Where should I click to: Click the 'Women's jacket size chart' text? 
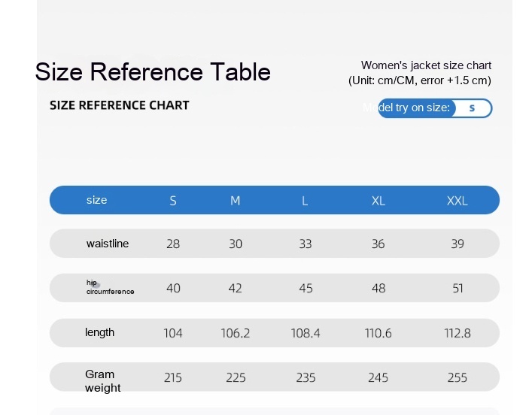(426, 65)
